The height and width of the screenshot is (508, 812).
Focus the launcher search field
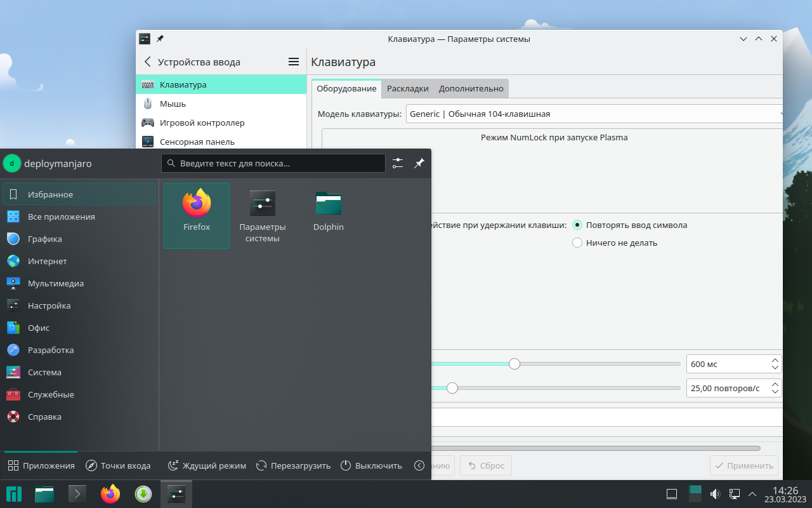point(273,163)
